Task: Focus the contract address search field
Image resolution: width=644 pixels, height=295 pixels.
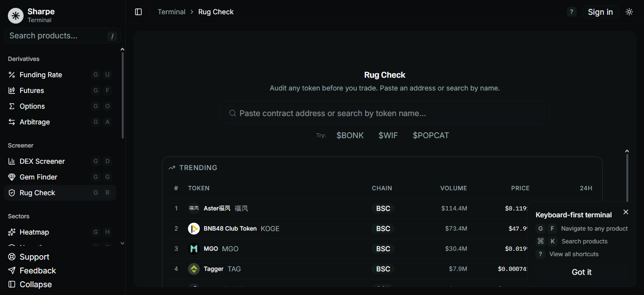Action: (x=384, y=113)
